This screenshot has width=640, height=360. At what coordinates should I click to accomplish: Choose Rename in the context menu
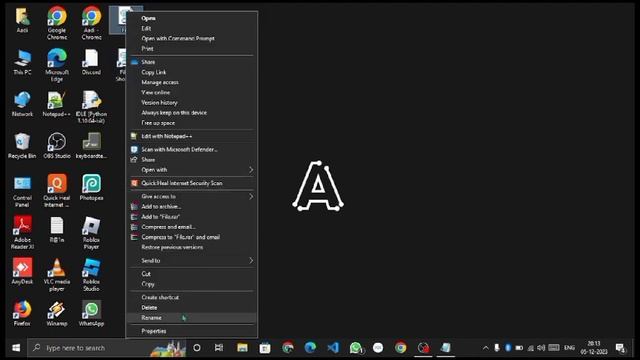tap(192, 318)
